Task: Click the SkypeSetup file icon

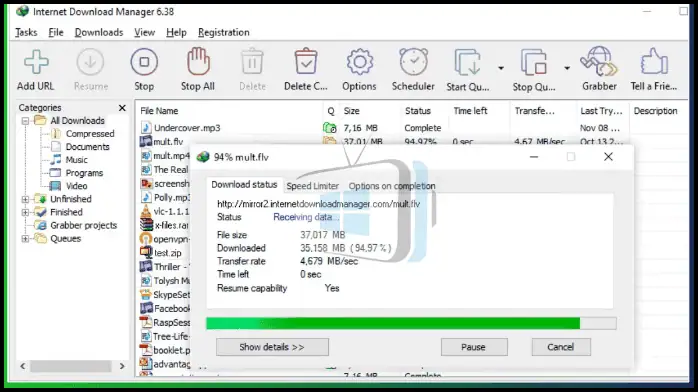Action: coord(146,295)
